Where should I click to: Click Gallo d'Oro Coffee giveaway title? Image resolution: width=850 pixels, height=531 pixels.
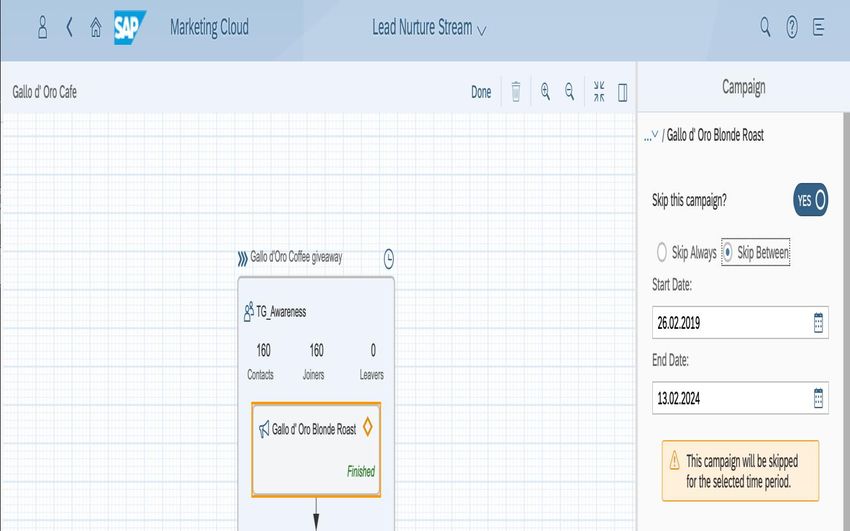(x=296, y=257)
